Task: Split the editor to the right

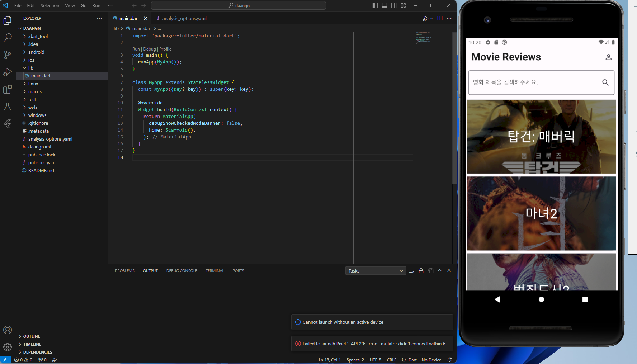Action: [x=440, y=18]
